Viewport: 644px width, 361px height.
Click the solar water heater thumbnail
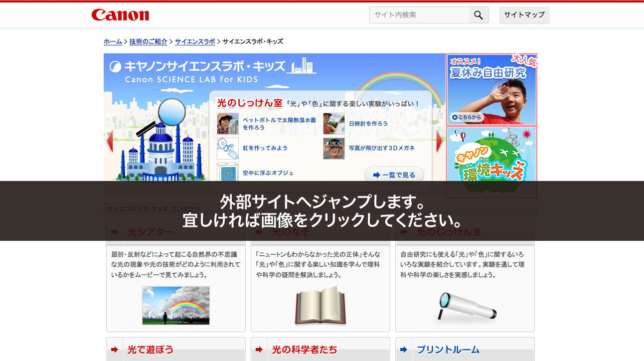[x=228, y=124]
